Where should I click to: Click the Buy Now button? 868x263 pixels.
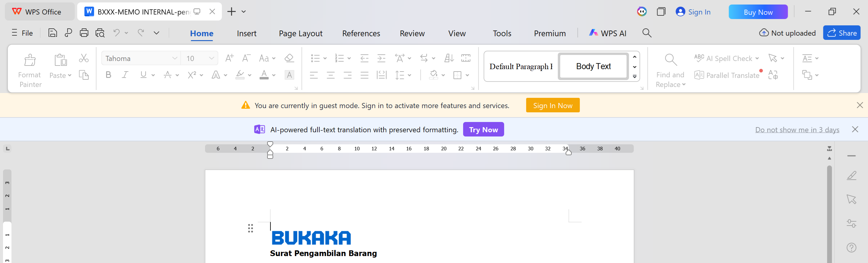pos(758,12)
